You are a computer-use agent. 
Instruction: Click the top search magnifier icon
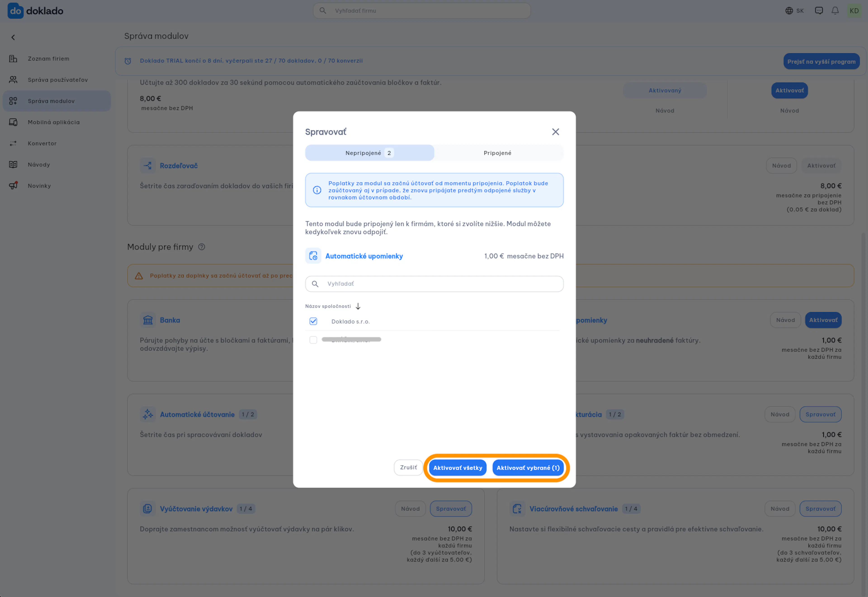point(323,11)
